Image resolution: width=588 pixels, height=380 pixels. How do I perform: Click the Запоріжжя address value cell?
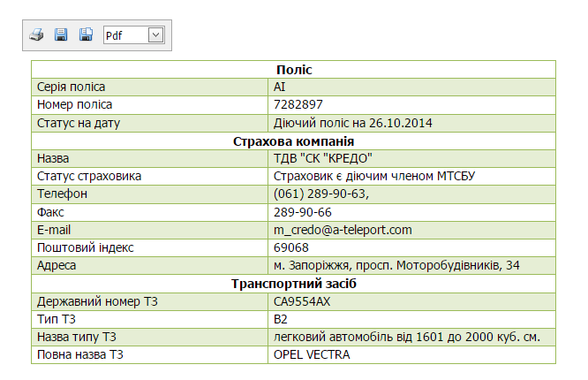(411, 265)
